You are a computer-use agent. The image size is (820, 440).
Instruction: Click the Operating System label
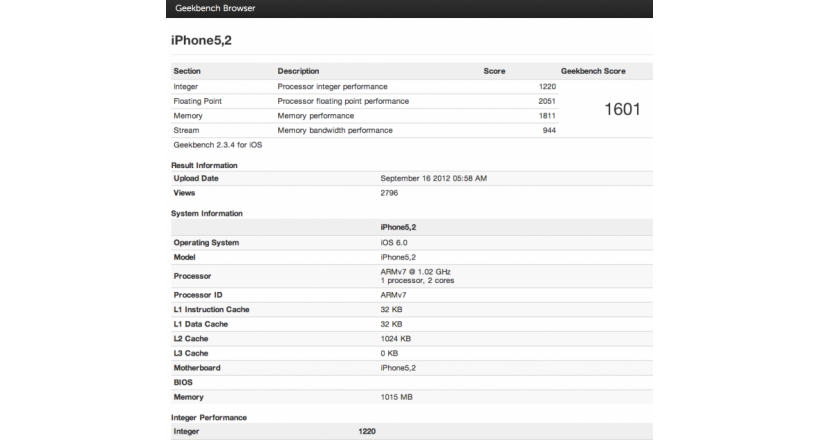pos(206,243)
